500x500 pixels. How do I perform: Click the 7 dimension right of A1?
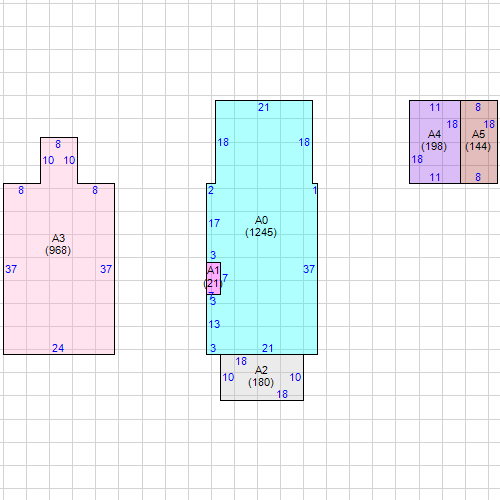click(225, 278)
